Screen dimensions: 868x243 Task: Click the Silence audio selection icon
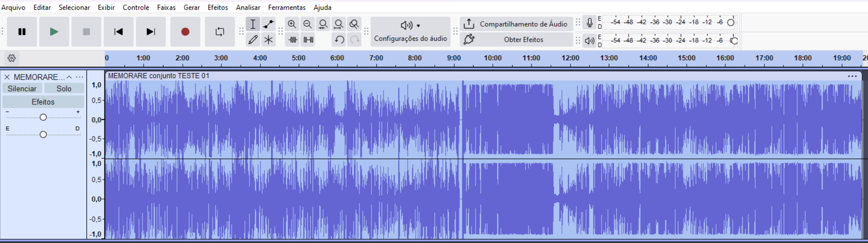[x=308, y=40]
